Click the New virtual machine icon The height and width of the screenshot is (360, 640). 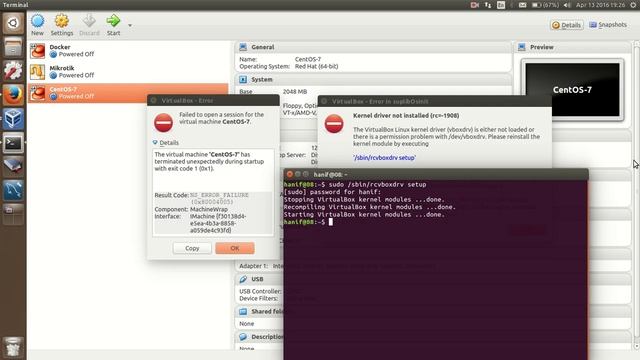point(37,24)
